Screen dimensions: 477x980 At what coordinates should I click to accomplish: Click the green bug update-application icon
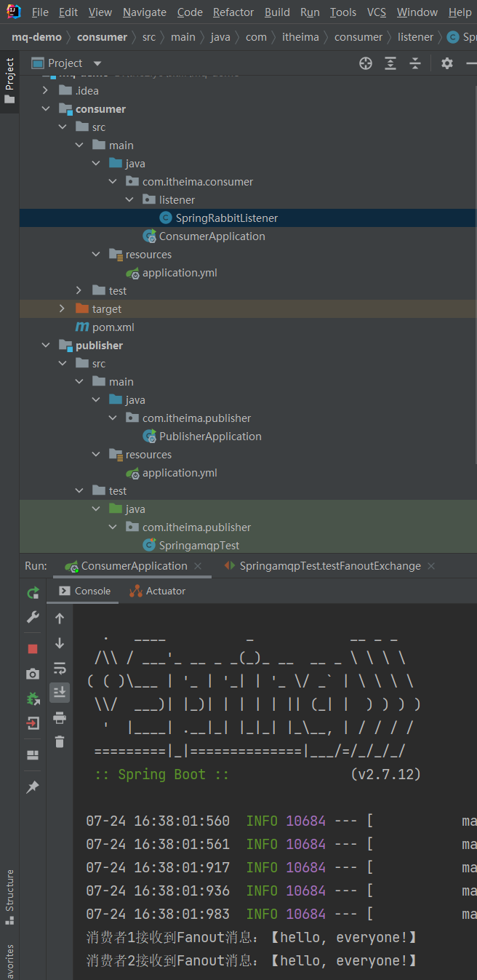[33, 698]
